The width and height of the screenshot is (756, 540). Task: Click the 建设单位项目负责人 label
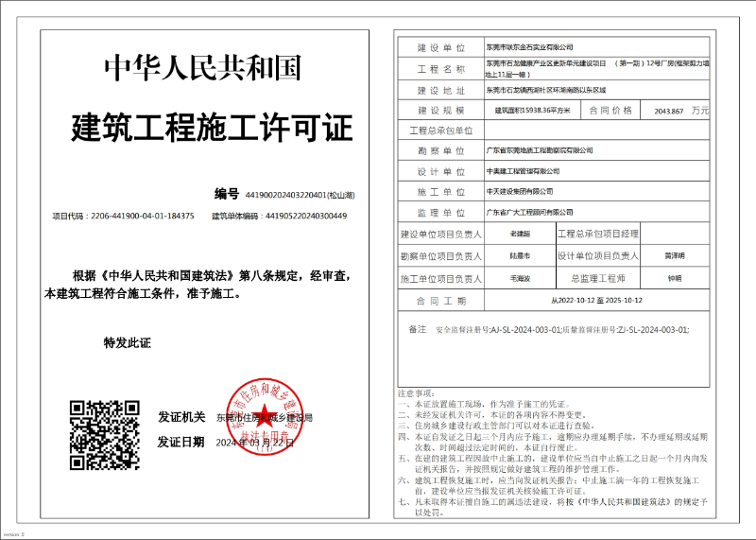click(x=441, y=235)
